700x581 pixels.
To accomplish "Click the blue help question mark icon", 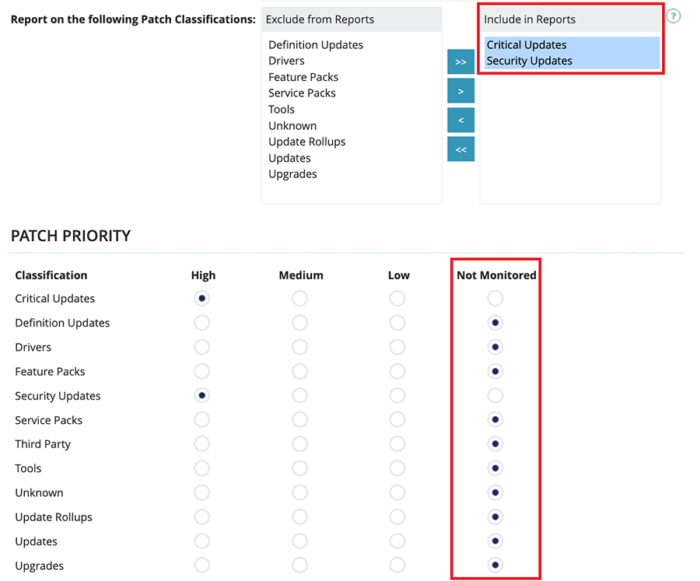I will tap(673, 16).
